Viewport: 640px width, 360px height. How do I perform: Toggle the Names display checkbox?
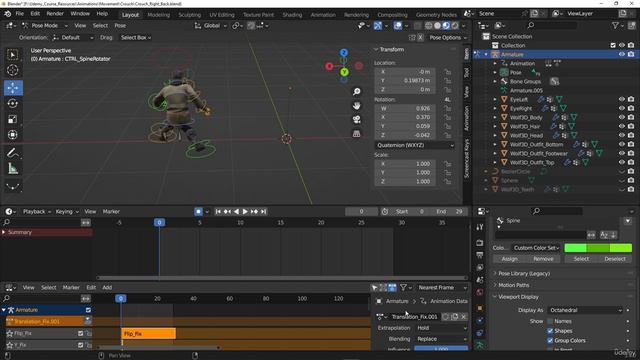tap(550, 321)
